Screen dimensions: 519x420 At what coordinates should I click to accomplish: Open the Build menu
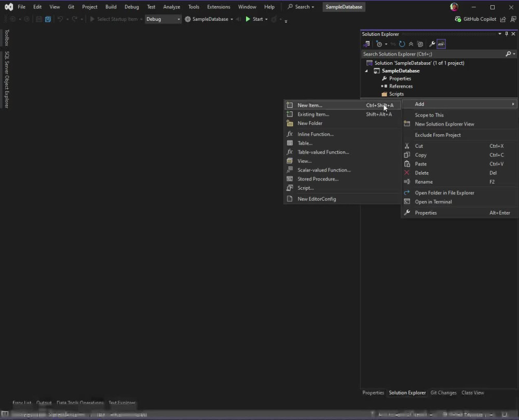(111, 7)
